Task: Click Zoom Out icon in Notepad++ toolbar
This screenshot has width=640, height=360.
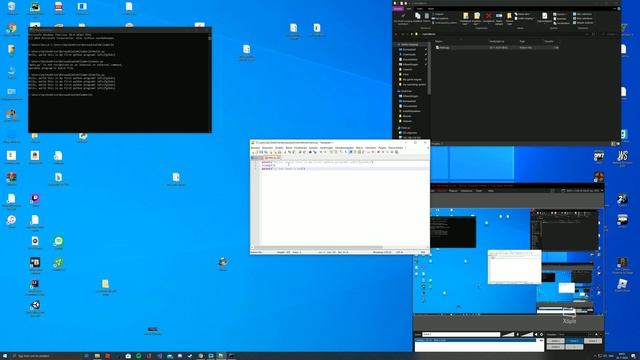Action: [x=325, y=152]
